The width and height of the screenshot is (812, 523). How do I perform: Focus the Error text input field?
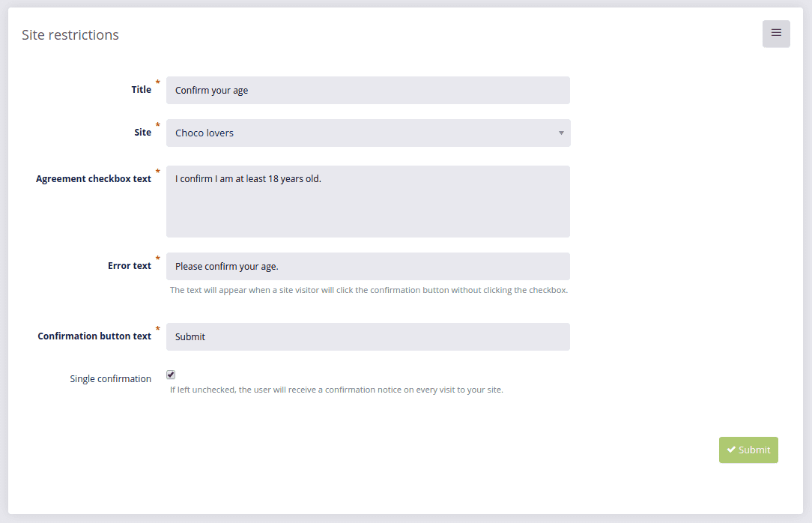pyautogui.click(x=368, y=266)
